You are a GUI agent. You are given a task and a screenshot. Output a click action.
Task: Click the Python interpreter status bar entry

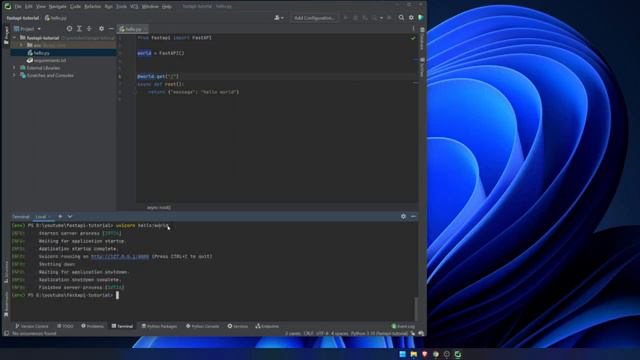(379, 333)
